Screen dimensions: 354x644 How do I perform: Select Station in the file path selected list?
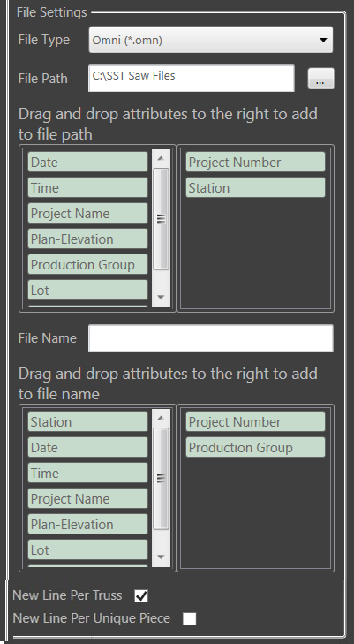(255, 187)
